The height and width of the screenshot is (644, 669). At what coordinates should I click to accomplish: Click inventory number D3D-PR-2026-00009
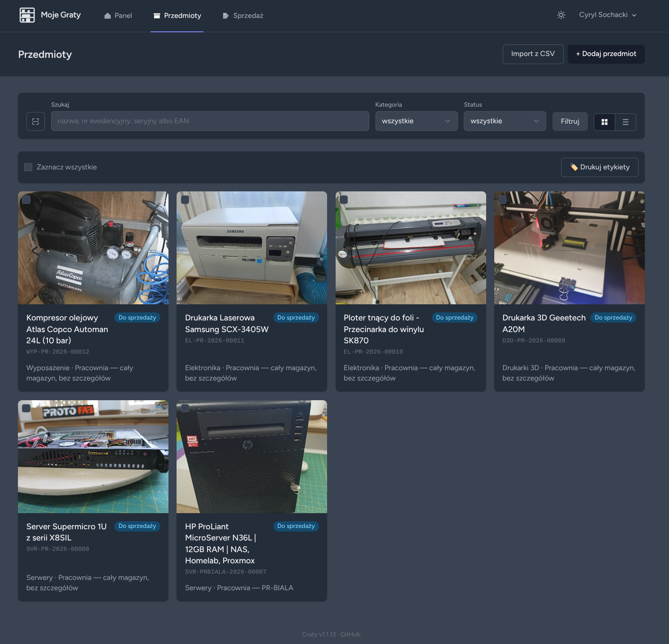pos(534,341)
